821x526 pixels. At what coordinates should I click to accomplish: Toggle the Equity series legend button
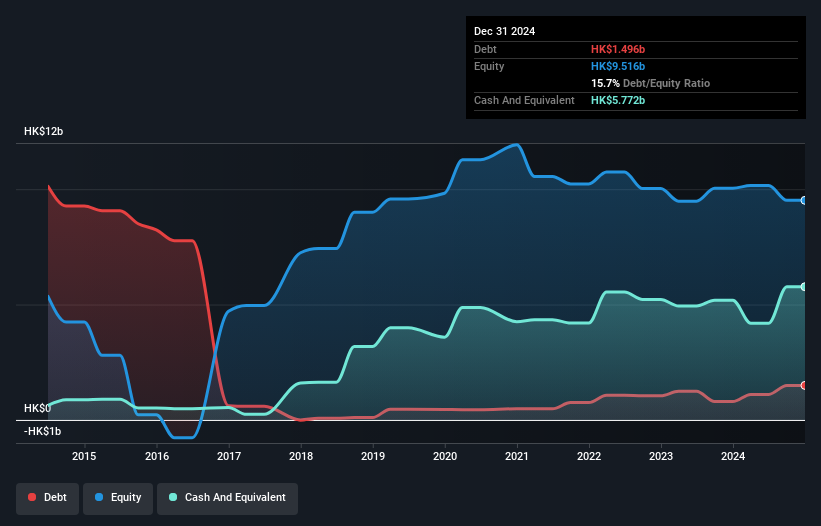coord(118,499)
